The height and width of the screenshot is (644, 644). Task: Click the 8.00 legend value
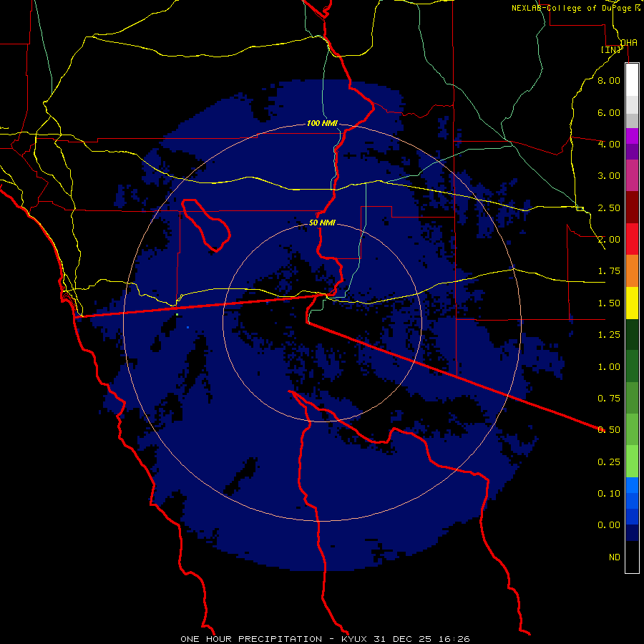[609, 80]
